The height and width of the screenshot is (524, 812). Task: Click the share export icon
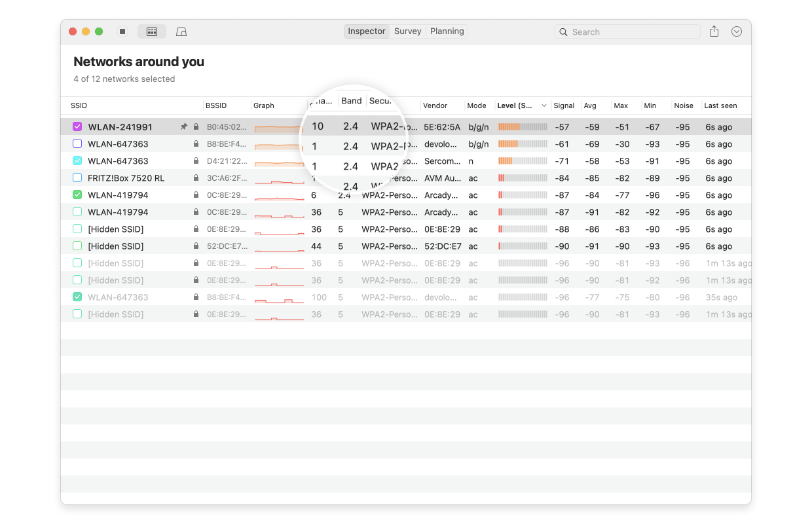(714, 31)
